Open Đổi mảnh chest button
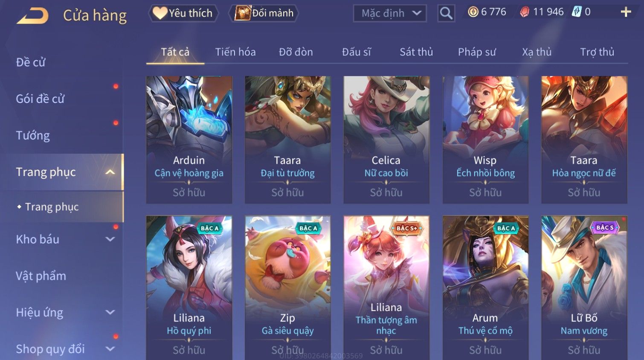 pyautogui.click(x=264, y=13)
